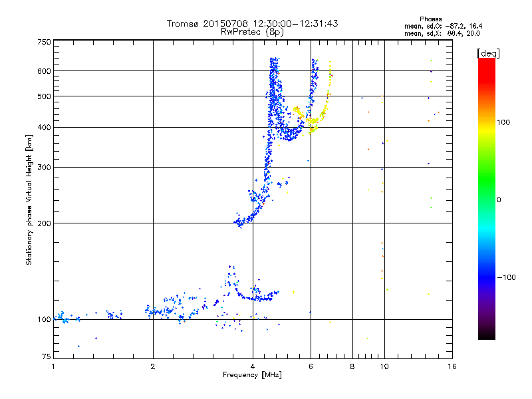Image resolution: width=532 pixels, height=399 pixels.
Task: Click the y-axis label '300'
Action: click(44, 168)
